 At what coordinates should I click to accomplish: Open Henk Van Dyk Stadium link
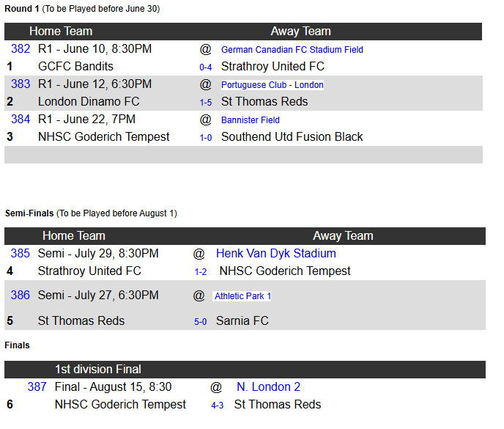point(275,254)
